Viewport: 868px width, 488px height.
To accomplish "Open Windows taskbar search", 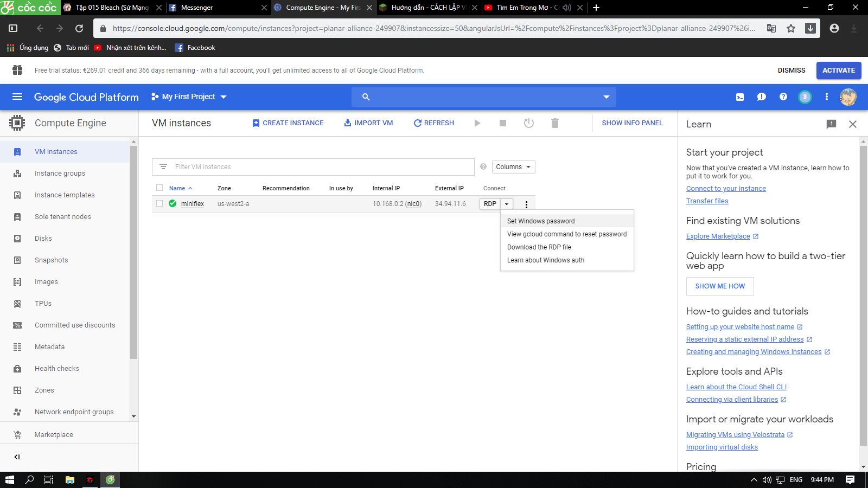I will (x=29, y=480).
